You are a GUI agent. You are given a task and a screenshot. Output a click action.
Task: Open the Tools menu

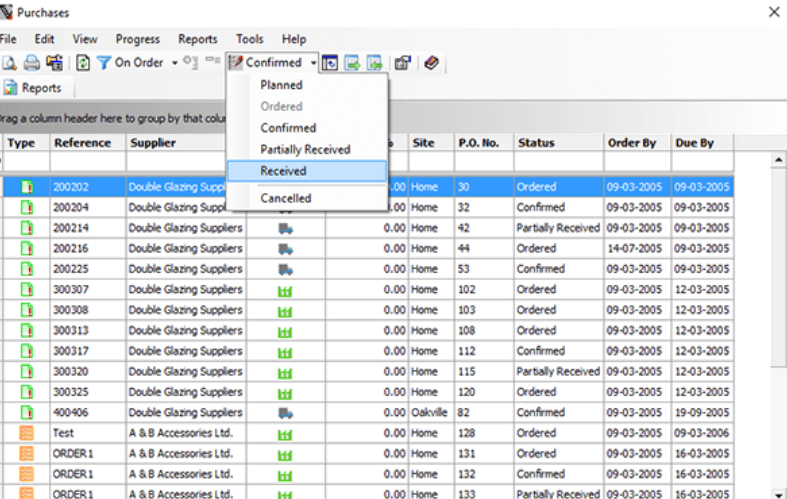[249, 39]
